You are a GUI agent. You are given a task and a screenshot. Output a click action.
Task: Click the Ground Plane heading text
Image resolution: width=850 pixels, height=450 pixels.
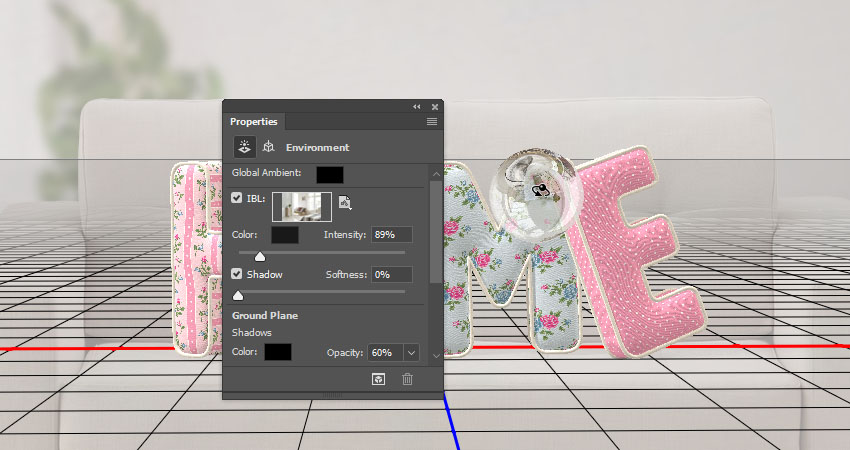pos(265,316)
